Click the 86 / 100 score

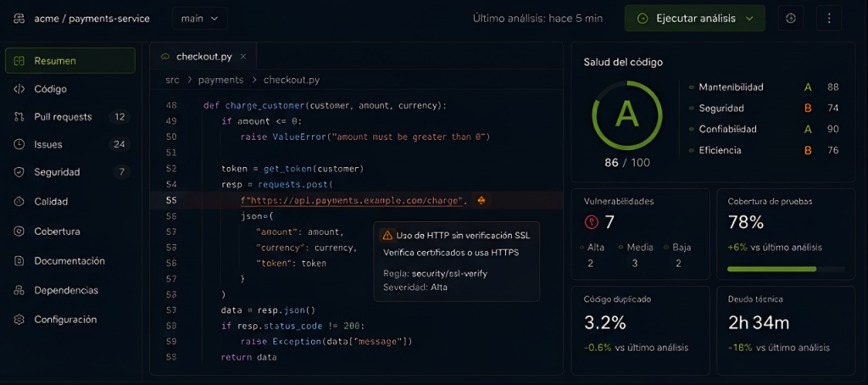point(627,163)
